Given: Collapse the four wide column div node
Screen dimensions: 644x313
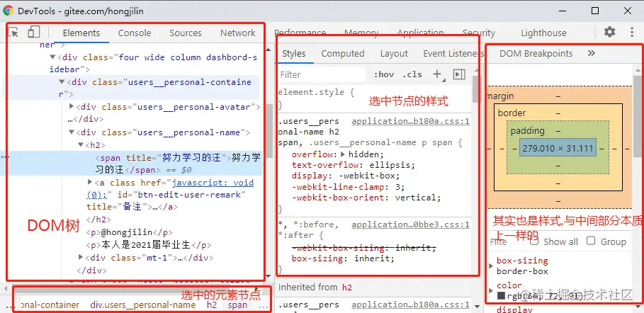Looking at the screenshot, I should point(52,57).
